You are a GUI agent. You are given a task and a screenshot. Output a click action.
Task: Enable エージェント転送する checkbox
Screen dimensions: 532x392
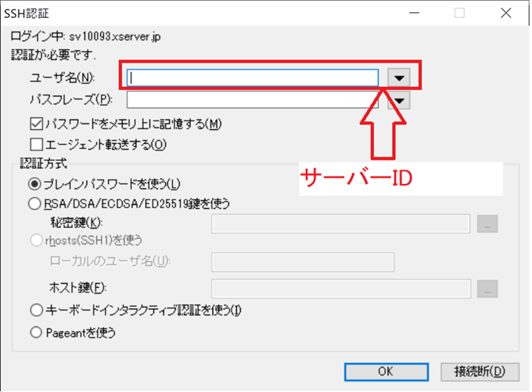[x=36, y=144]
